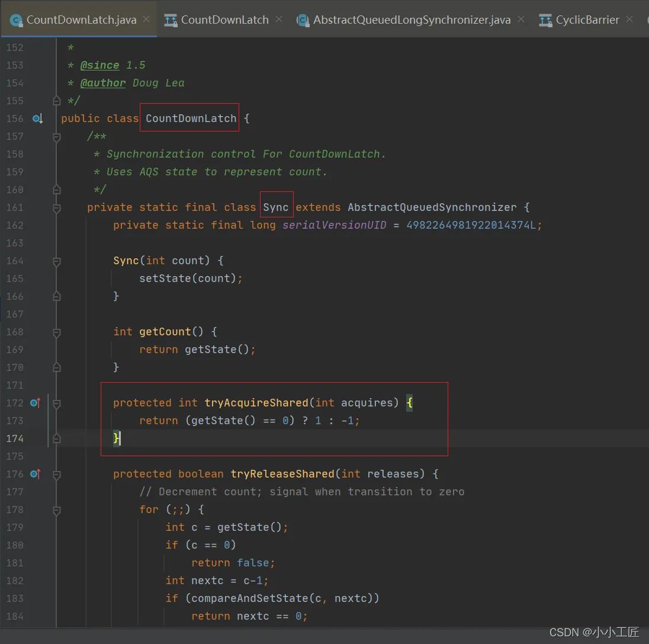Click the overrides gutter icon on line 176
This screenshot has width=649, height=644.
35,474
